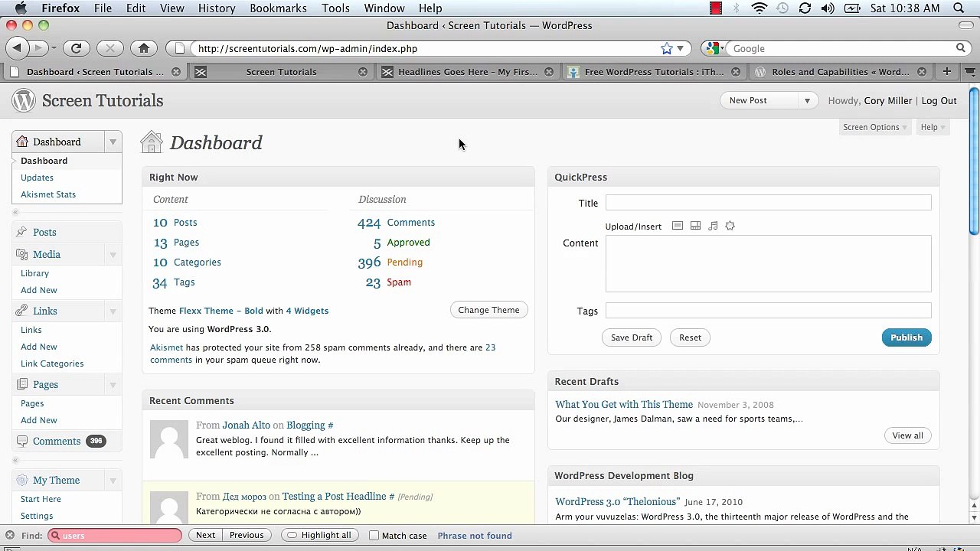Click the browser Back arrow button

tap(17, 48)
